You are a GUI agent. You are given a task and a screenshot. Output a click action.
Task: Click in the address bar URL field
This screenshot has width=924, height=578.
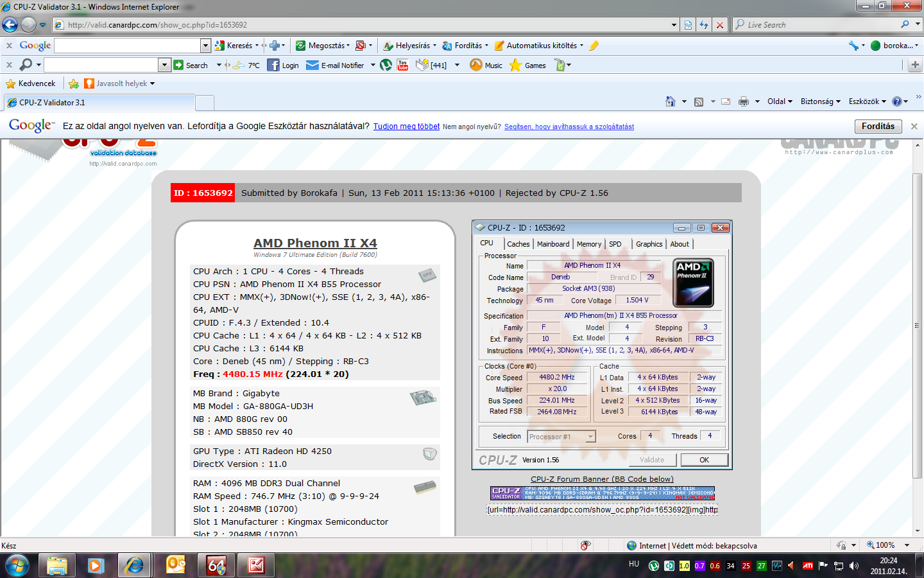tap(367, 25)
